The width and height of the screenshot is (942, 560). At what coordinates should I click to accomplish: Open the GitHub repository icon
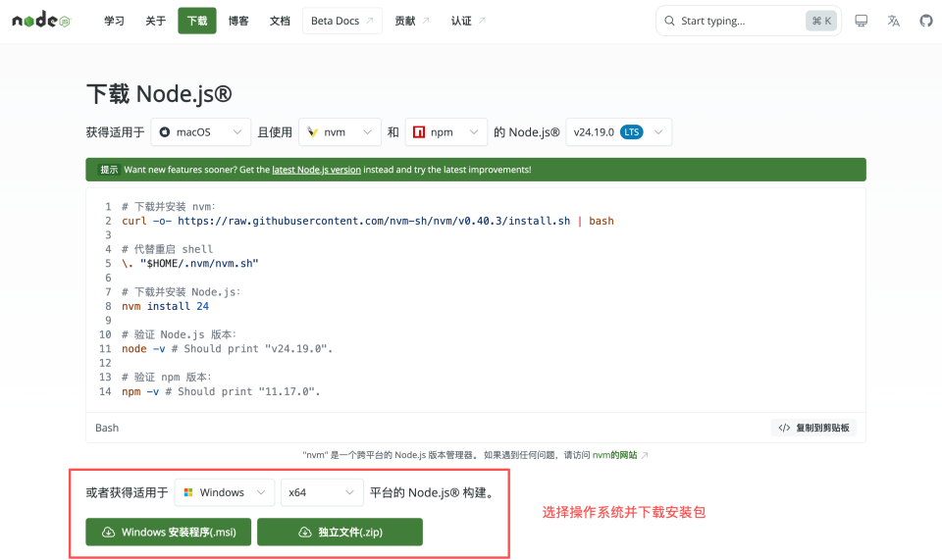925,21
